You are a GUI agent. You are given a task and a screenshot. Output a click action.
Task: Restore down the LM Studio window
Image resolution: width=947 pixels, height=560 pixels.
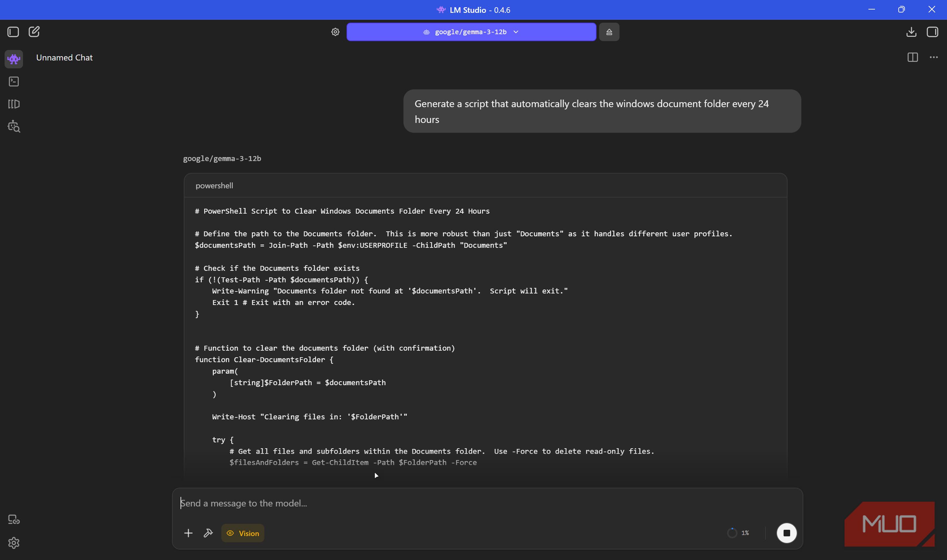click(x=902, y=10)
